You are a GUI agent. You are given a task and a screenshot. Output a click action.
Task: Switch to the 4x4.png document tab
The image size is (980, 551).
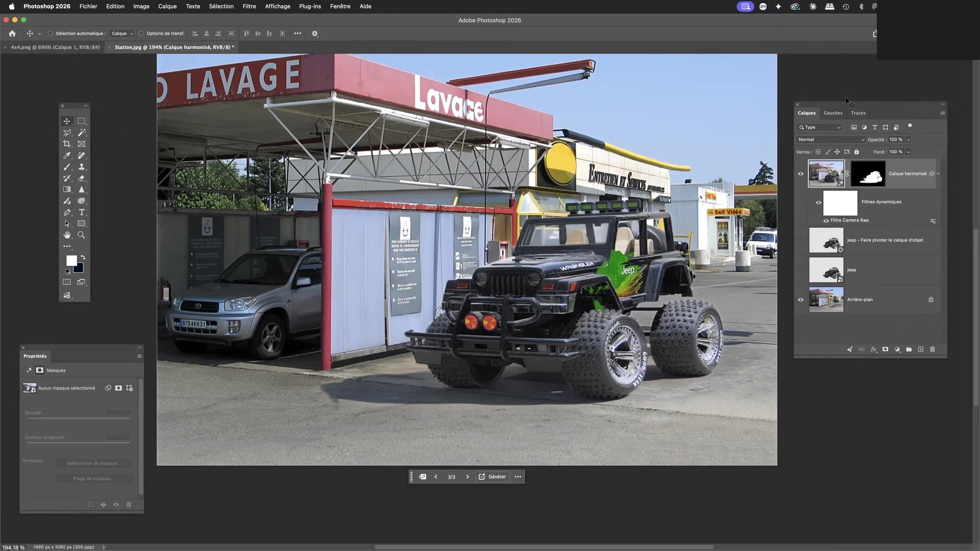click(x=55, y=47)
